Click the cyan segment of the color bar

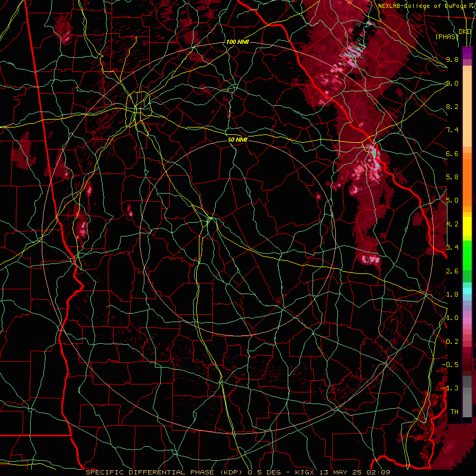click(467, 290)
